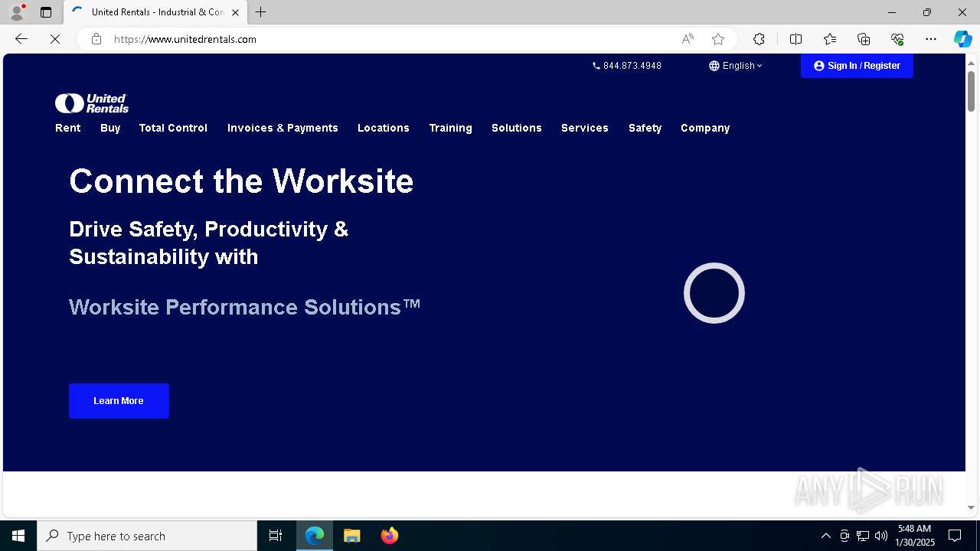980x551 pixels.
Task: Open the Invoices & Payments menu
Action: (283, 128)
